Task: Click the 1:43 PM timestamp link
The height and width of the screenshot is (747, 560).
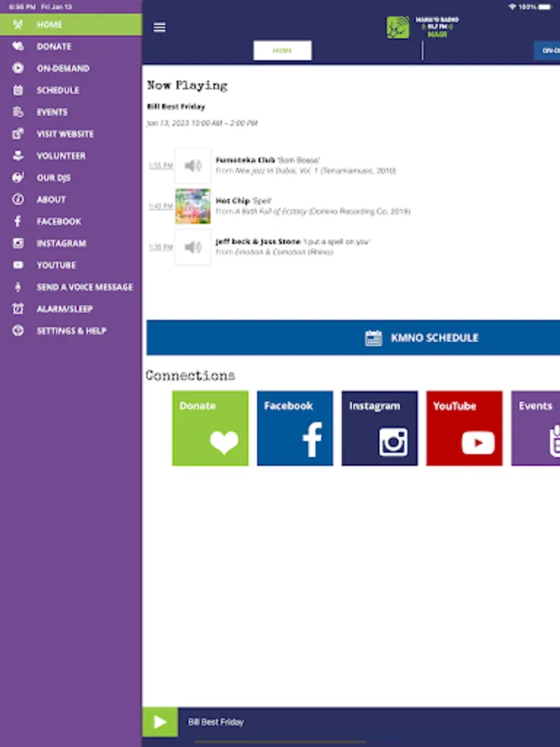Action: (x=160, y=207)
